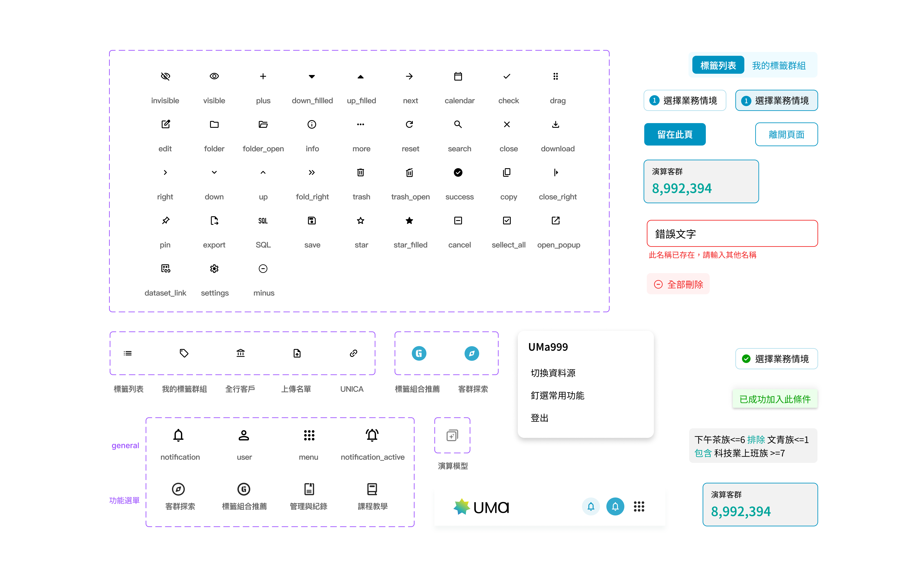Click the 演算模型 icon
Image resolution: width=924 pixels, height=577 pixels.
click(452, 436)
